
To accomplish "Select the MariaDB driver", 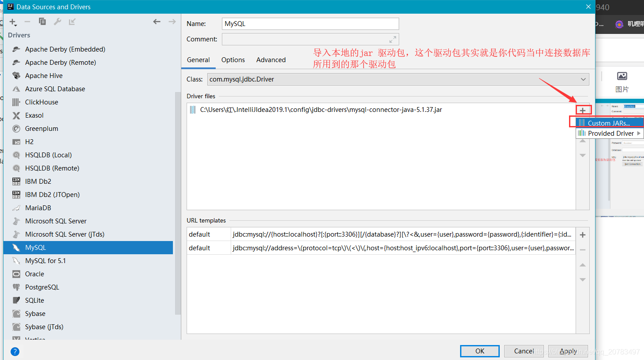I will pos(88,208).
